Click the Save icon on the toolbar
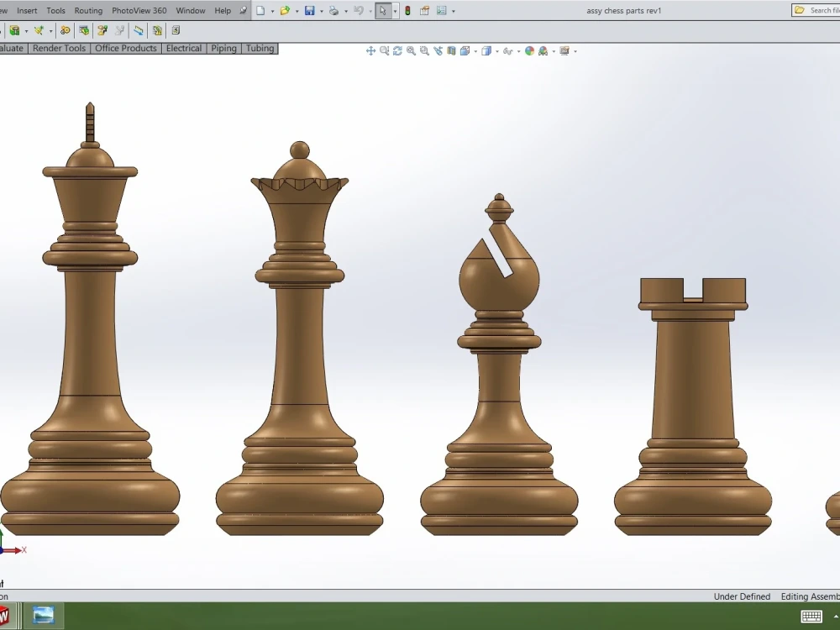 pos(309,10)
